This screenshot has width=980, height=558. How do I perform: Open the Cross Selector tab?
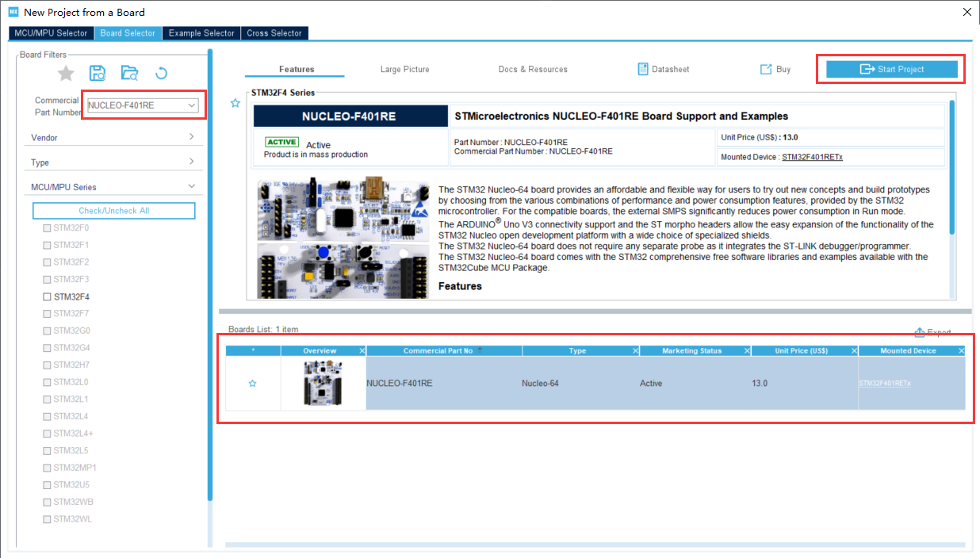click(274, 33)
